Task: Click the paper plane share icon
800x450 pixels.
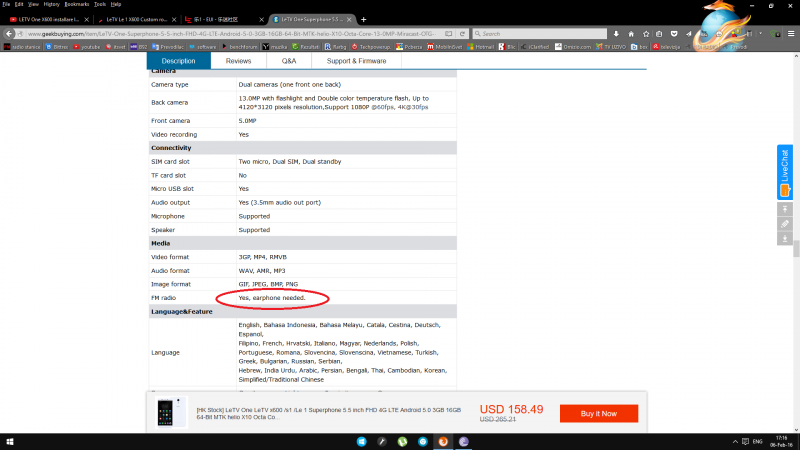Action: [x=689, y=34]
